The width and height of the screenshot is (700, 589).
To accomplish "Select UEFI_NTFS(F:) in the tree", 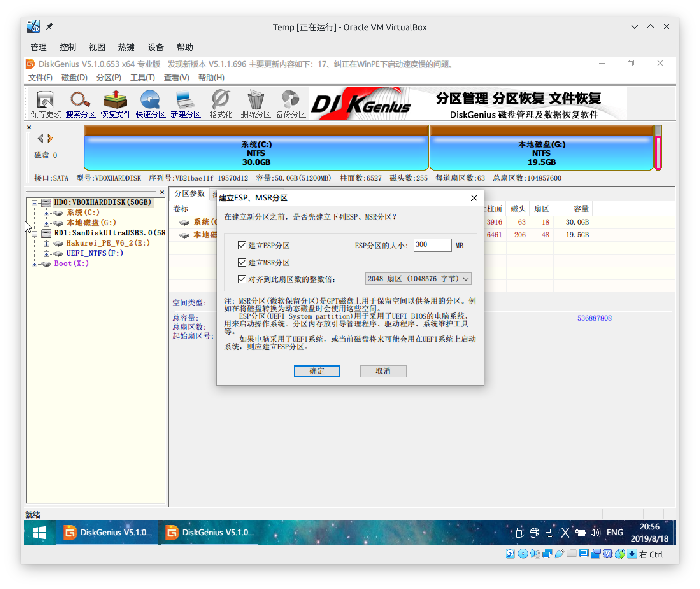I will click(x=95, y=253).
